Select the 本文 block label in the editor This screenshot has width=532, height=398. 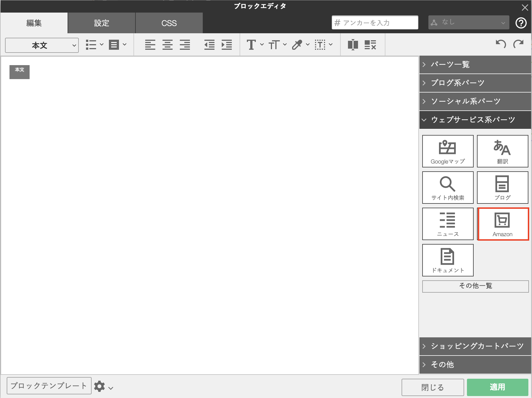click(20, 72)
